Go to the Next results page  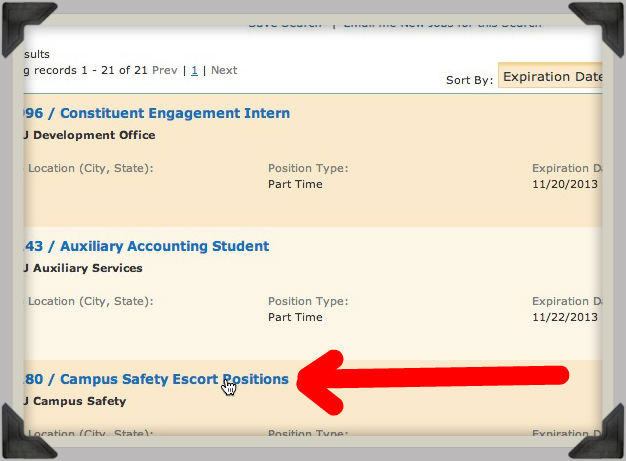pyautogui.click(x=224, y=71)
